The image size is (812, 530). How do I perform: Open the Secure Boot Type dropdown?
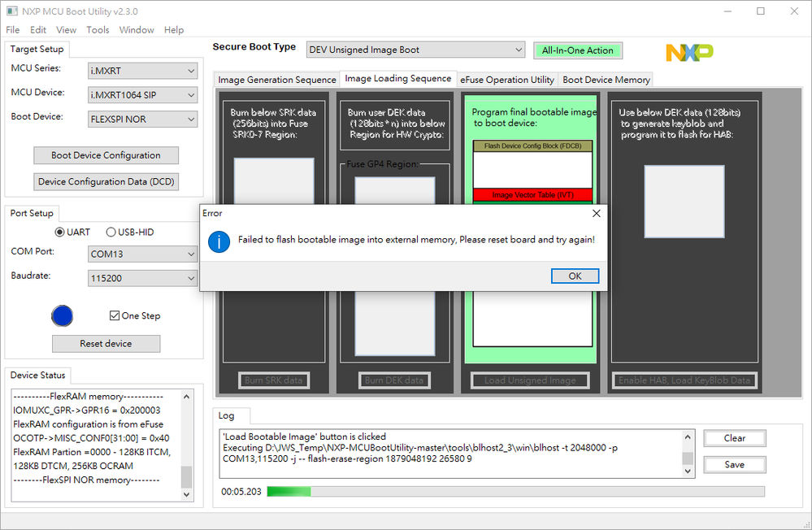pyautogui.click(x=415, y=50)
